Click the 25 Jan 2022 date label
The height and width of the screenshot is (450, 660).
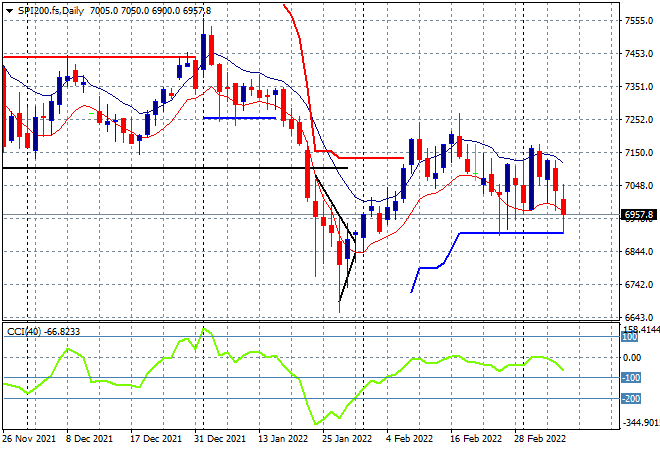click(x=347, y=439)
